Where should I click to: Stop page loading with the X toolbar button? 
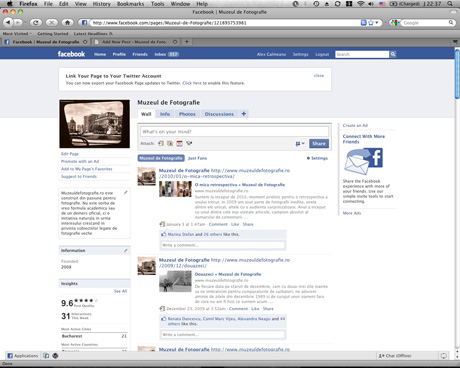click(x=51, y=22)
